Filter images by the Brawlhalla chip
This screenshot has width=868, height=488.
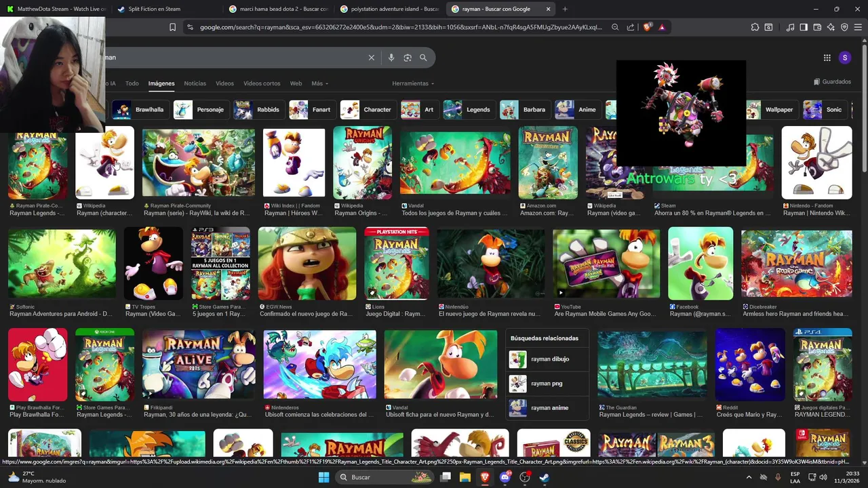tap(140, 110)
